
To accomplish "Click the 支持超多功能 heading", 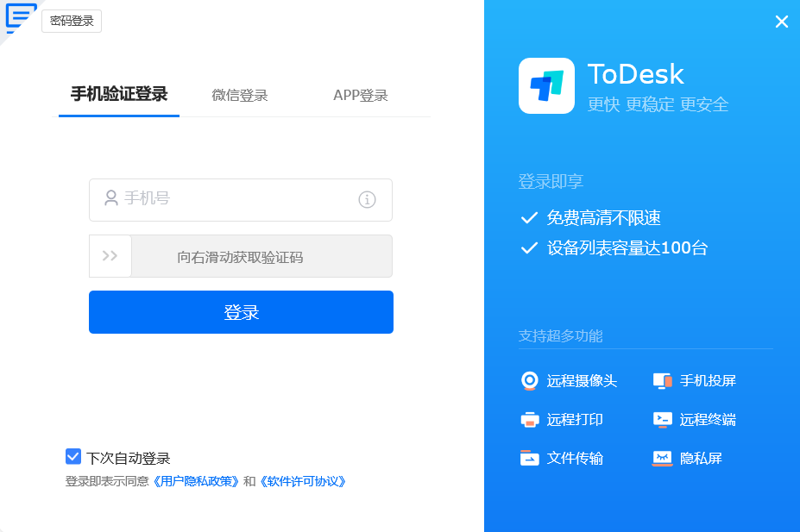I will [x=560, y=335].
